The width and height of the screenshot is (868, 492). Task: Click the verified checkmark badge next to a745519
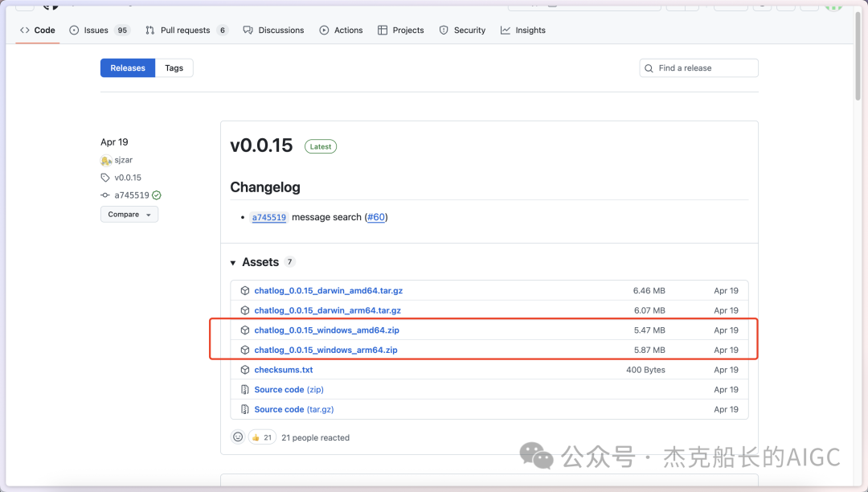(157, 195)
